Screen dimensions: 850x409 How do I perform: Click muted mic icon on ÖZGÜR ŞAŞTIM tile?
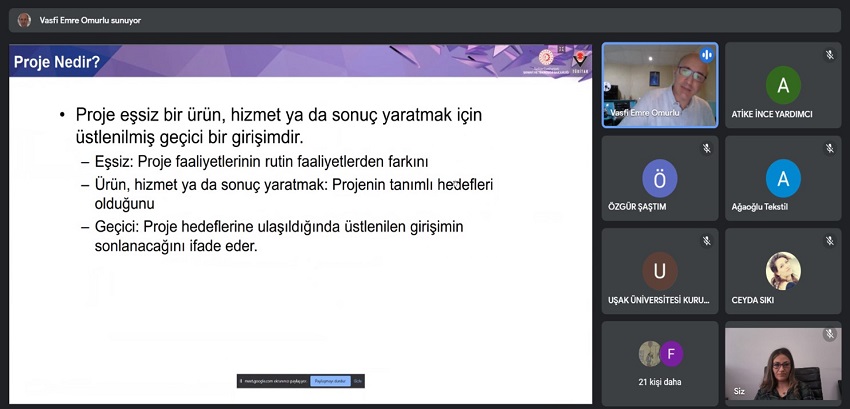tap(706, 148)
